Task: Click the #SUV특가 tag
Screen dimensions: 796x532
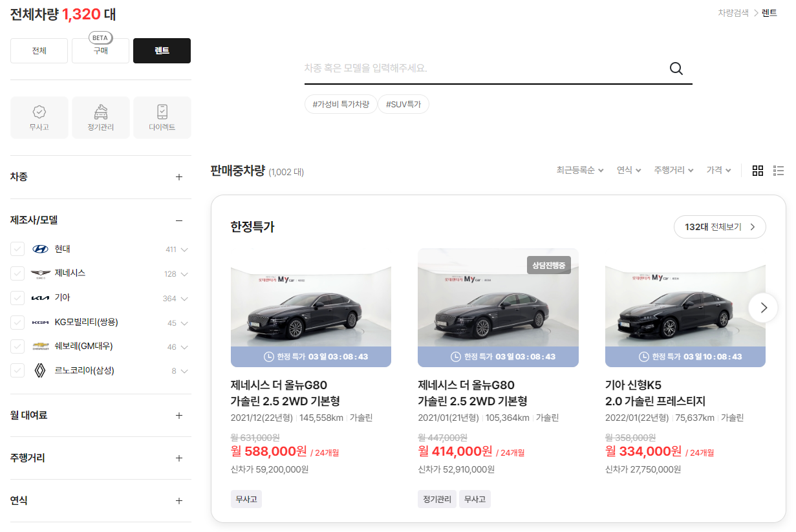Action: [403, 104]
